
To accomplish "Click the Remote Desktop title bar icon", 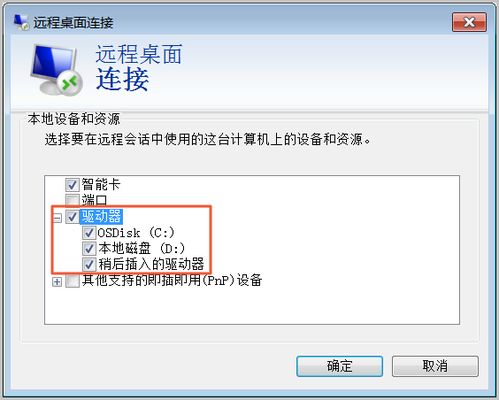I will tap(21, 22).
